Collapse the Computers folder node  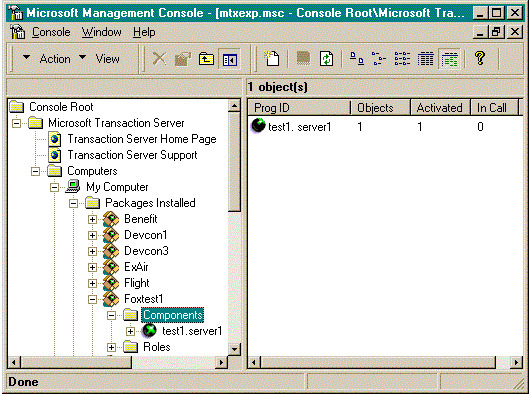click(x=35, y=171)
